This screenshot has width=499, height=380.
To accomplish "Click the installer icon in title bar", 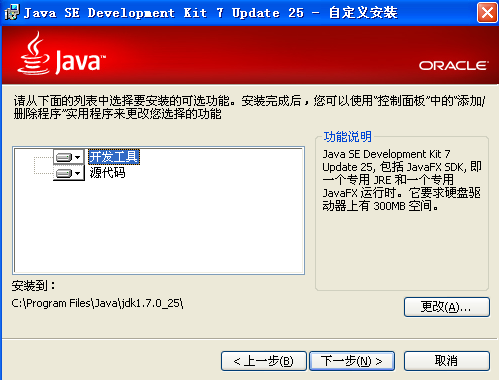I will click(x=12, y=13).
